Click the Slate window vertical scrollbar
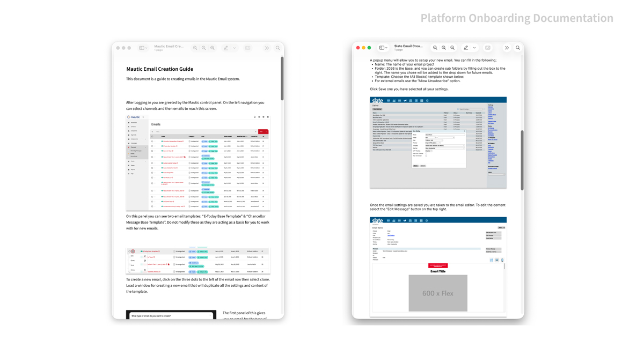This screenshot has width=644, height=362. (x=522, y=160)
